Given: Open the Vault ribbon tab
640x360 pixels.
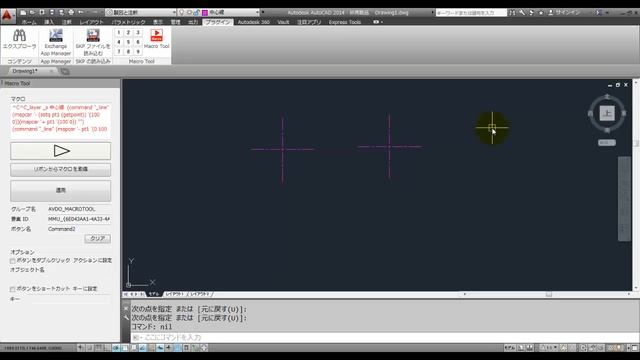Looking at the screenshot, I should (x=283, y=22).
